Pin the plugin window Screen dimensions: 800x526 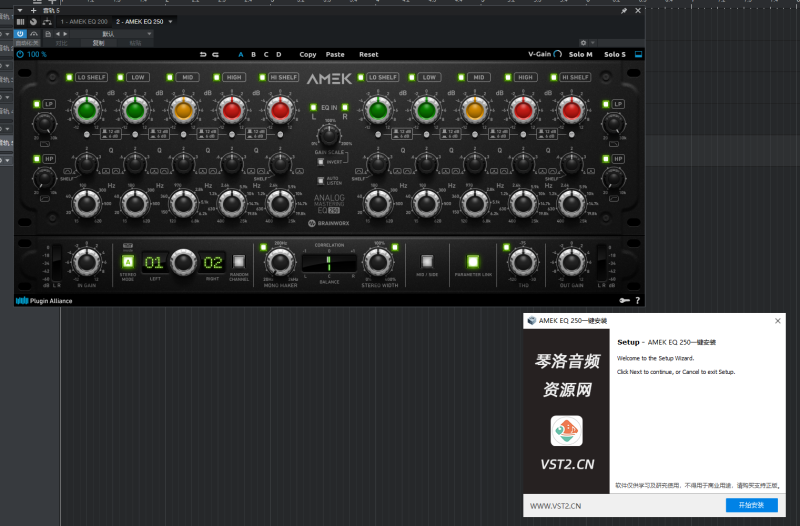click(623, 11)
